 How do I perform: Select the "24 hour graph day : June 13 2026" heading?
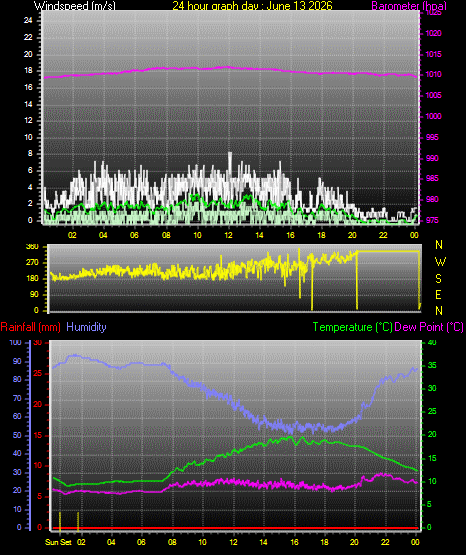point(252,6)
